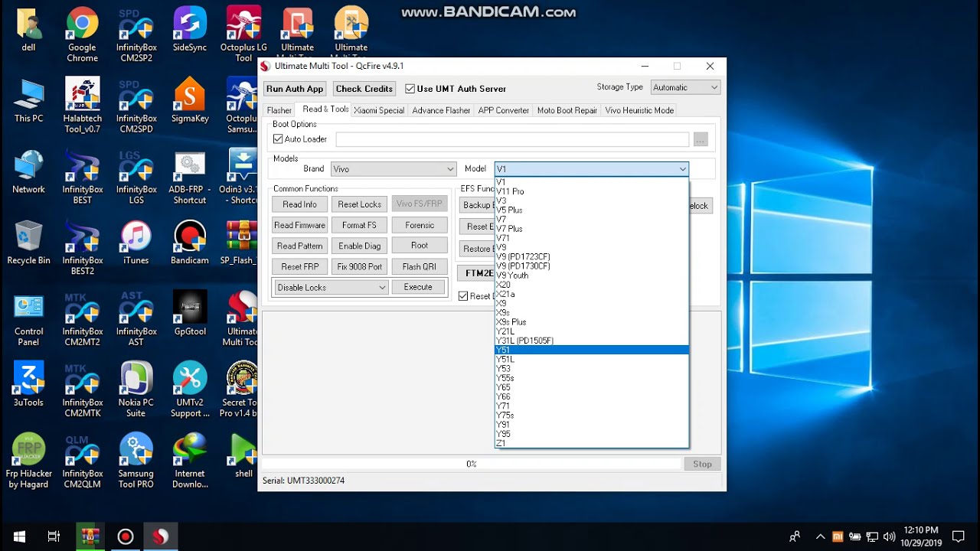Viewport: 980px width, 551px height.
Task: Launch the SideSync desktop shortcut
Action: (x=190, y=31)
